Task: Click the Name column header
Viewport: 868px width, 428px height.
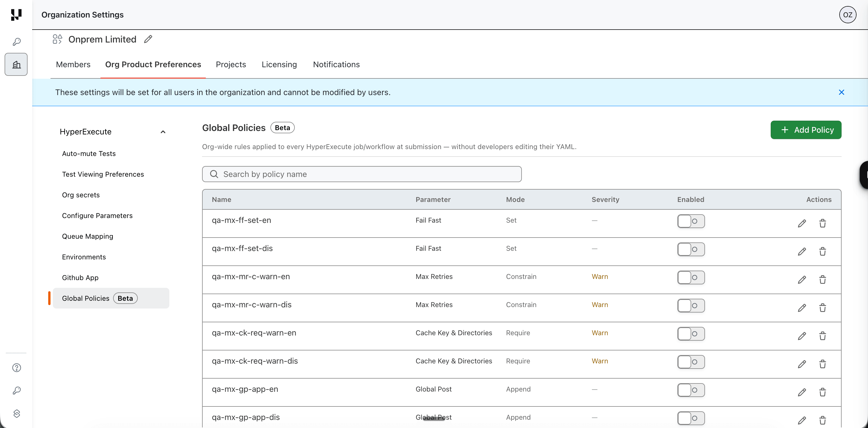Action: tap(221, 200)
